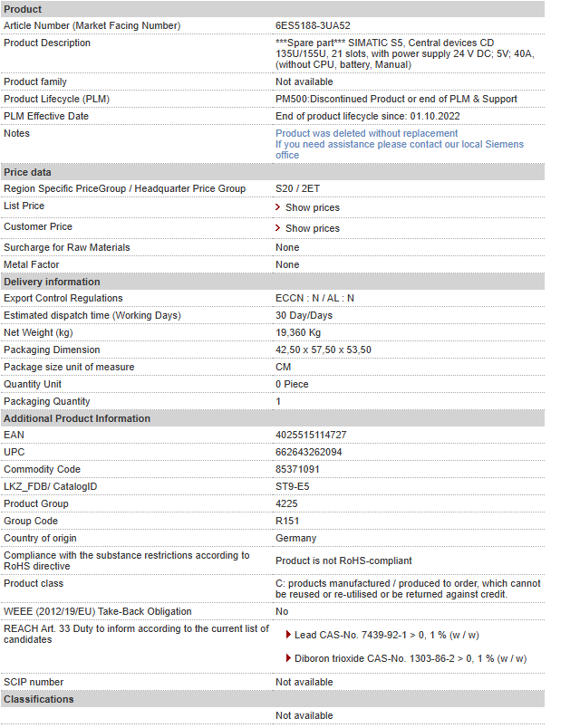Click the Price data section header
The height and width of the screenshot is (728, 570).
point(273,172)
